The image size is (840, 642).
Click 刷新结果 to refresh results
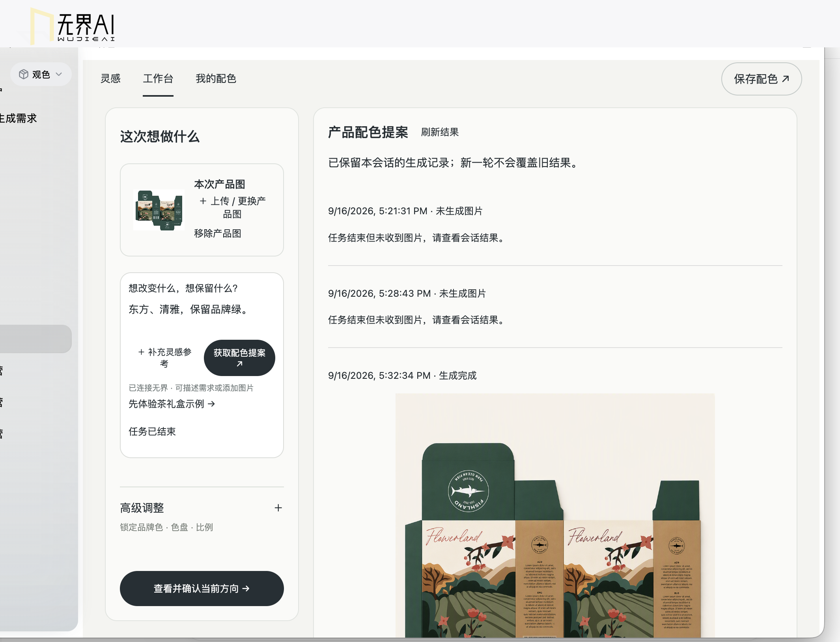[x=440, y=132]
